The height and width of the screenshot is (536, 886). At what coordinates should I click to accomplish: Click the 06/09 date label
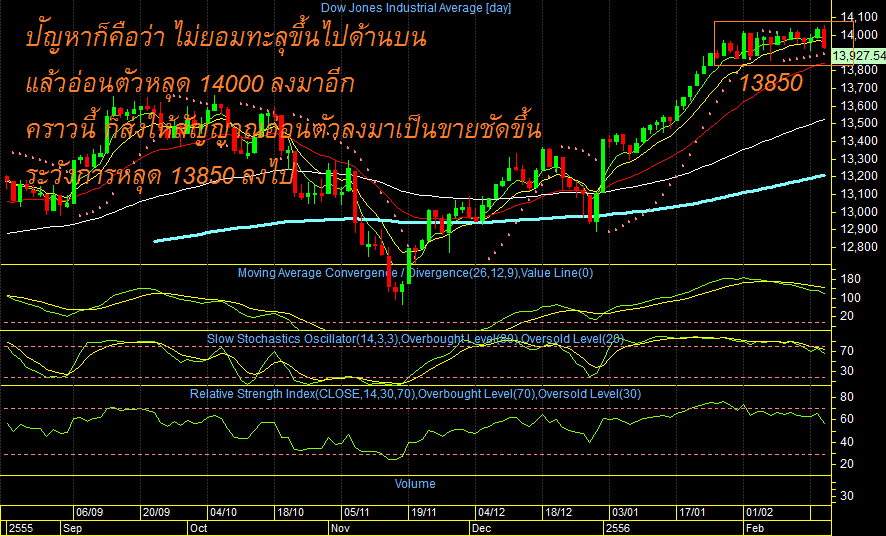click(89, 512)
